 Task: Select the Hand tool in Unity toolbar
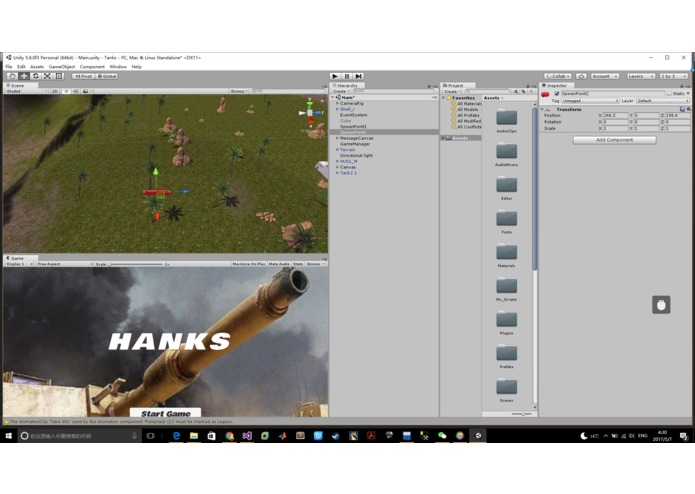pos(12,76)
